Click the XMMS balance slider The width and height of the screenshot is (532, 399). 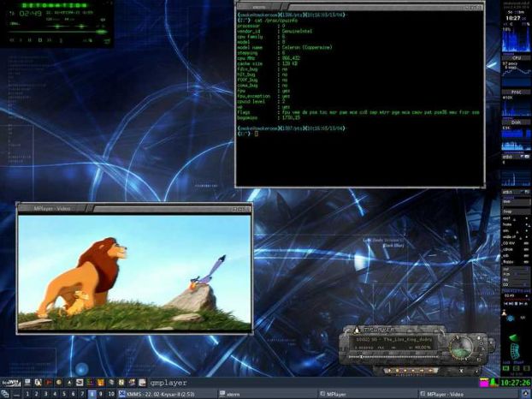(81, 27)
